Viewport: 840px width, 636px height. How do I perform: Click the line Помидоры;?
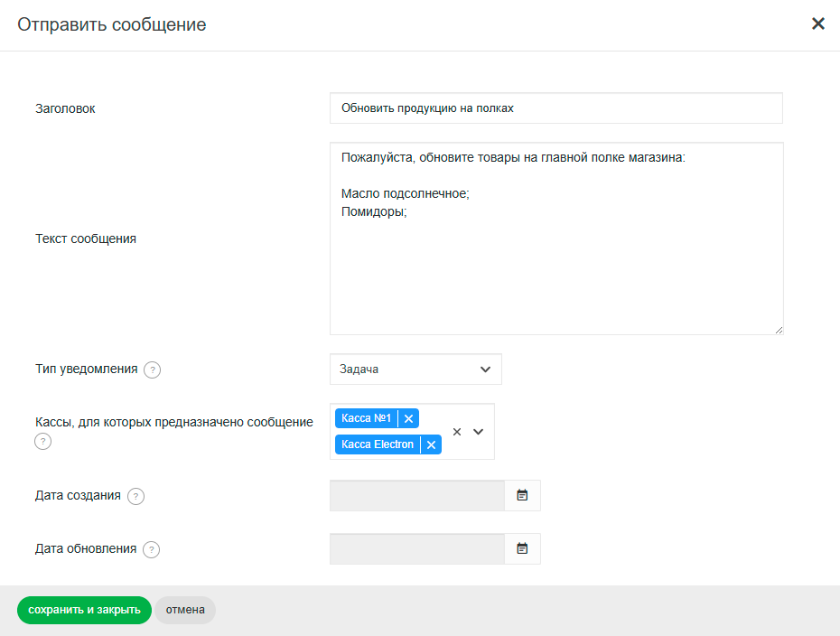coord(374,212)
